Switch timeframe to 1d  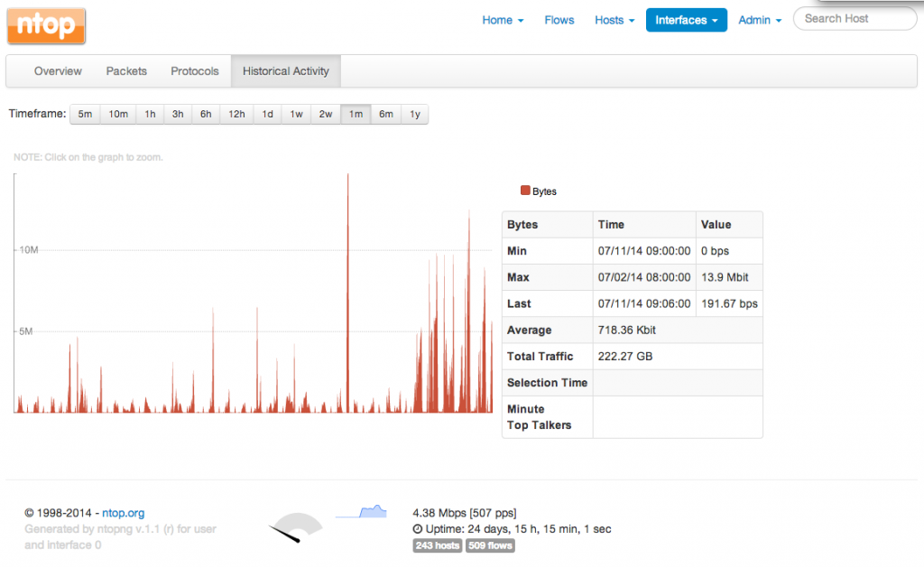click(267, 114)
